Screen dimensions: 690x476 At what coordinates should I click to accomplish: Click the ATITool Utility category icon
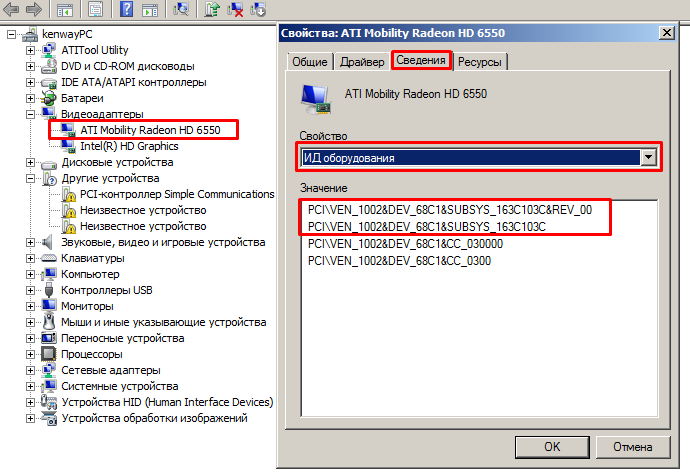coord(48,50)
